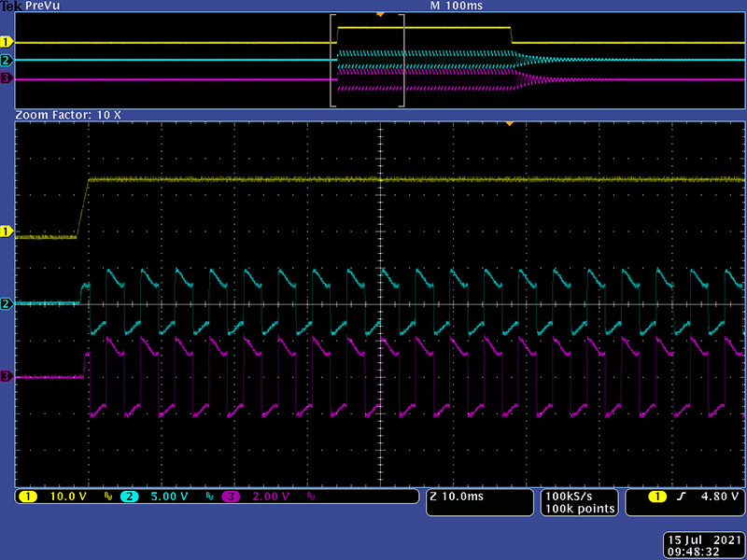
Task: Click the Tek logo at top left
Action: click(9, 6)
